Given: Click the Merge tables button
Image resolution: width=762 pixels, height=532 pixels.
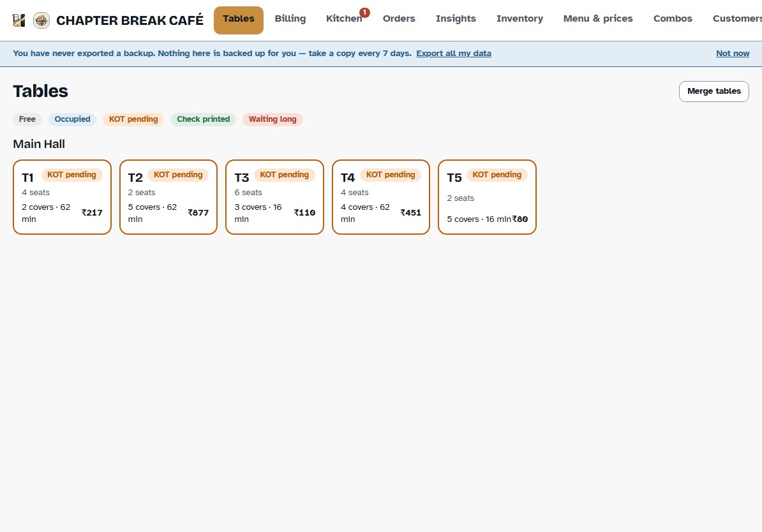Looking at the screenshot, I should (714, 91).
